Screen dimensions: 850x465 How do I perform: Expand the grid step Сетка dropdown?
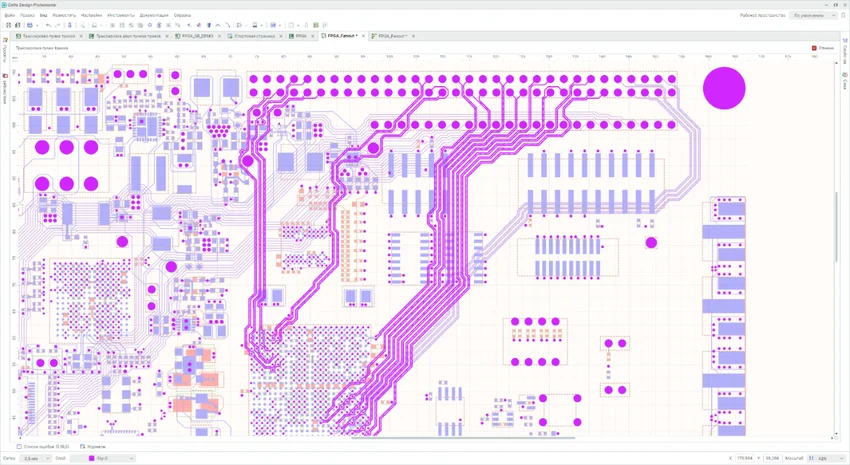[x=36, y=458]
